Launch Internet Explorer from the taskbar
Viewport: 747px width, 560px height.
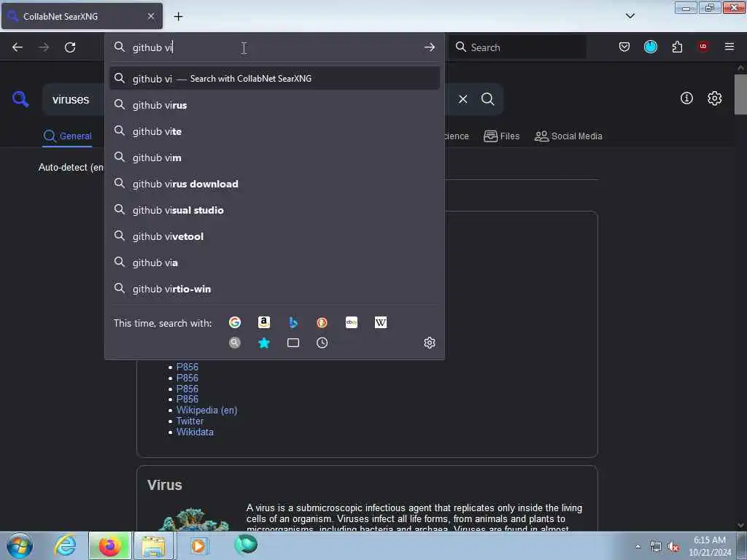[x=65, y=545]
